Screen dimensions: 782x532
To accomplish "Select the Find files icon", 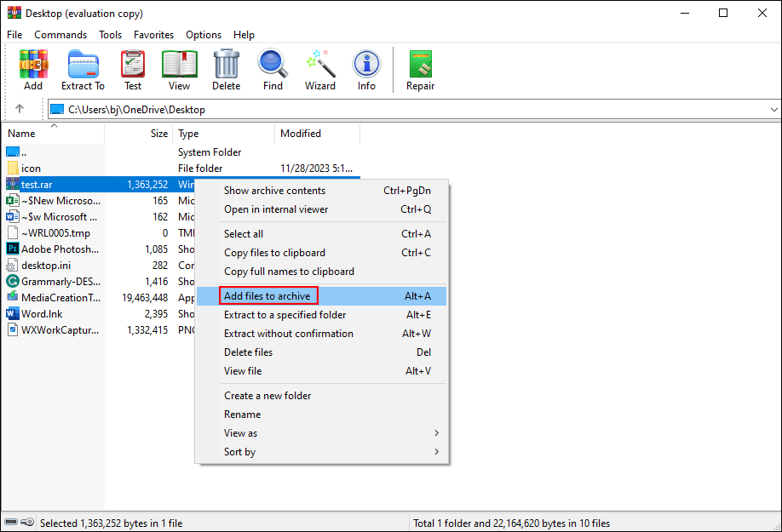I will point(273,68).
